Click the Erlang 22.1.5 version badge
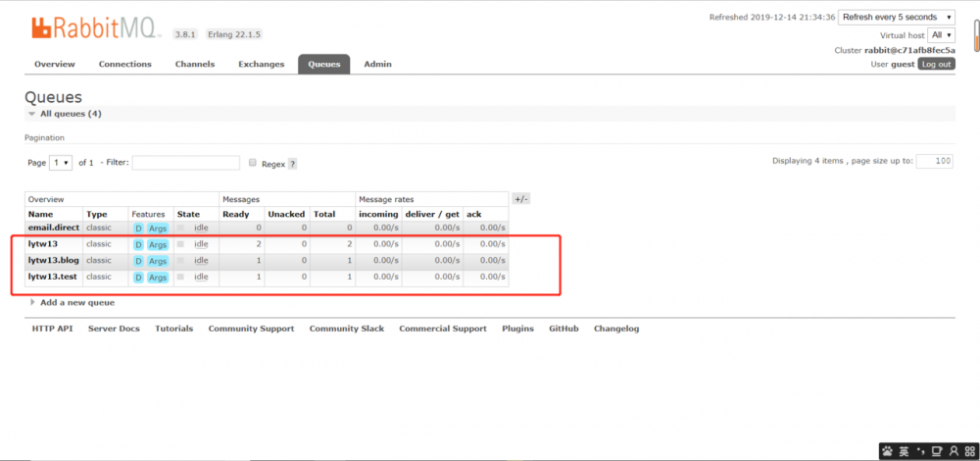Image resolution: width=980 pixels, height=461 pixels. pos(234,34)
